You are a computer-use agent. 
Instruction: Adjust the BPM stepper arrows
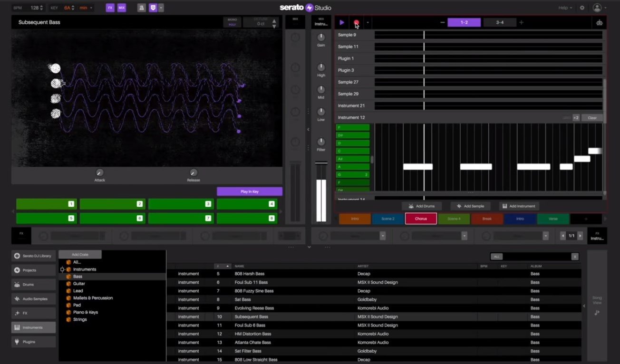(42, 8)
